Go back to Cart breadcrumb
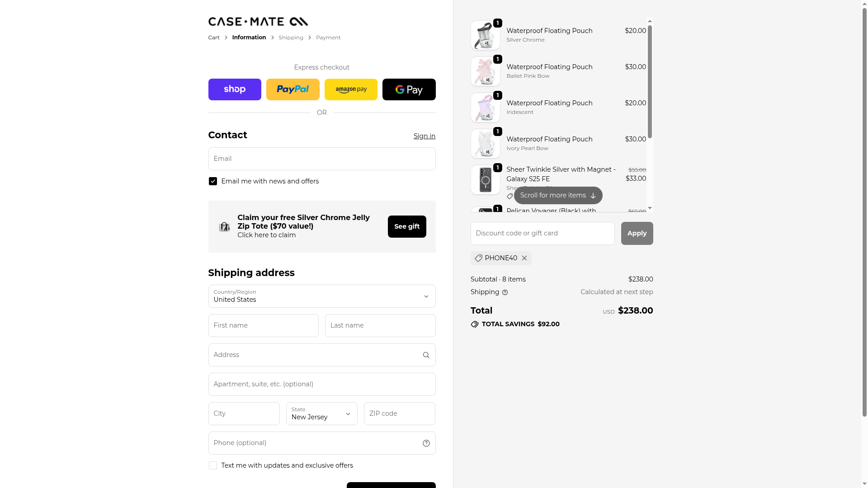The height and width of the screenshot is (488, 868). pos(214,38)
